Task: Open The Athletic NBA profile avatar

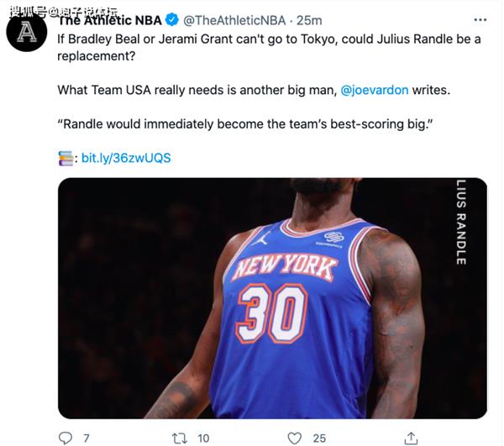Action: pyautogui.click(x=27, y=31)
